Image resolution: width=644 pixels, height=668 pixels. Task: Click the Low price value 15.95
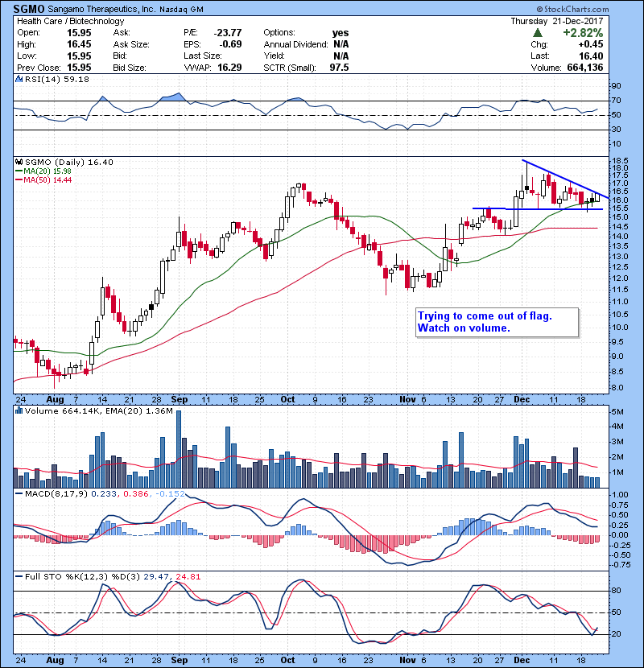tap(79, 56)
